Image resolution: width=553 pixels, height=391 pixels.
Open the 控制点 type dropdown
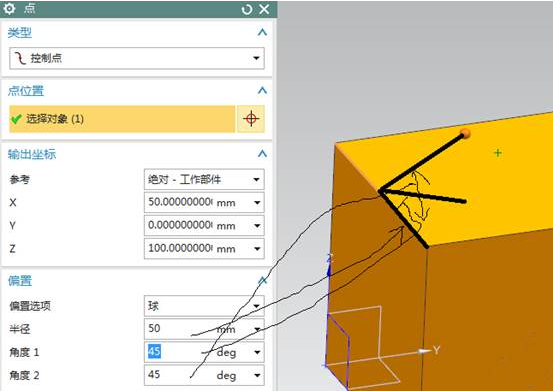[137, 58]
